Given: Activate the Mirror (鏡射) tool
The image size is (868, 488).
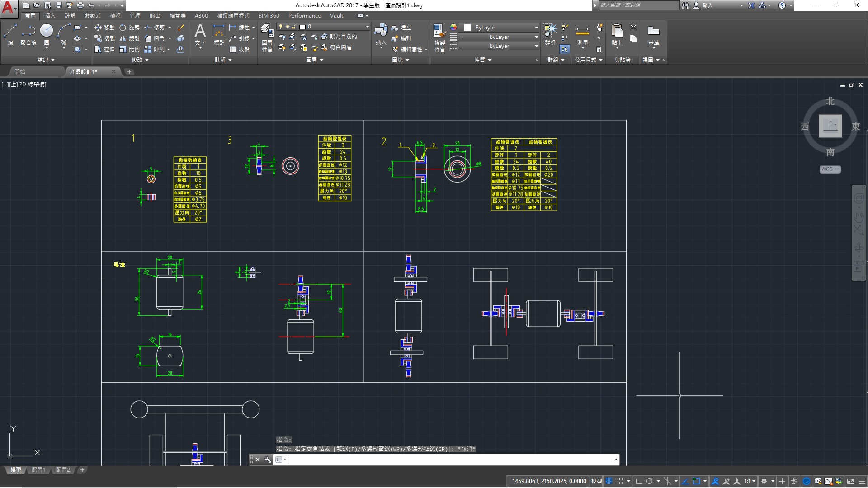Looking at the screenshot, I should pos(129,38).
